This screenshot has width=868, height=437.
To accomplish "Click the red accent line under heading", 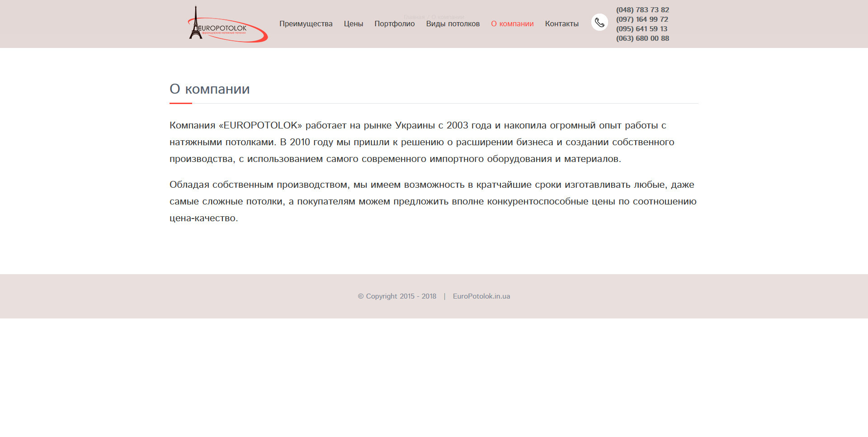I will pyautogui.click(x=180, y=104).
